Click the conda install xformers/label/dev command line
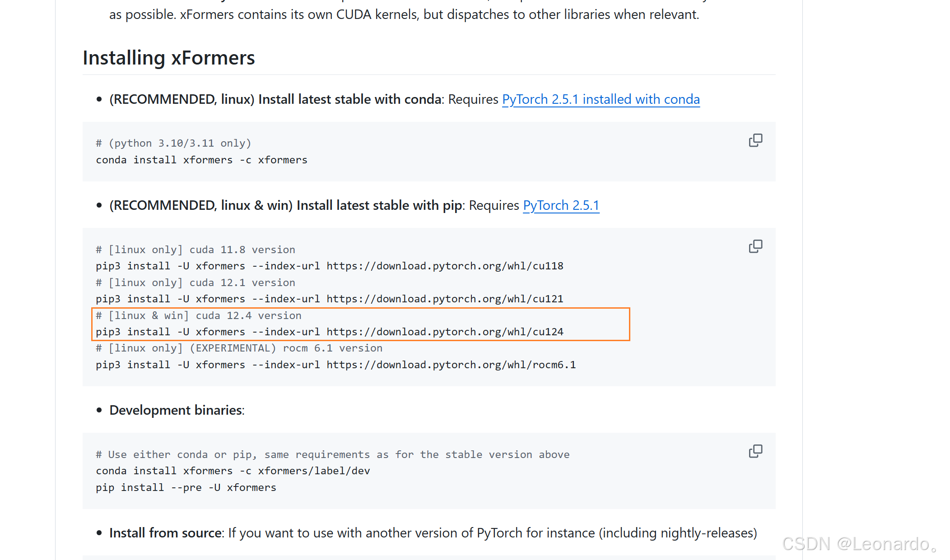Viewport: 950px width, 560px height. pos(233,471)
